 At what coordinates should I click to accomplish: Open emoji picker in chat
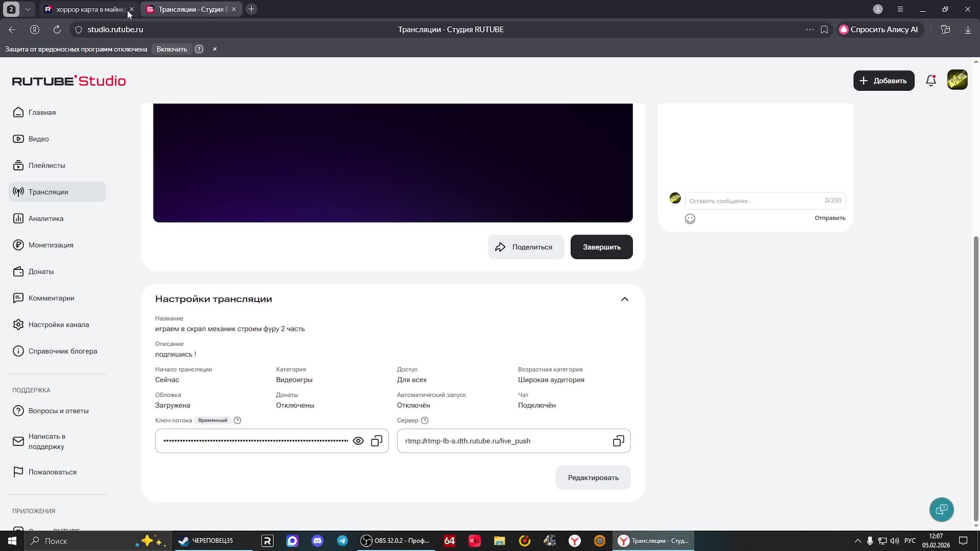pyautogui.click(x=690, y=218)
